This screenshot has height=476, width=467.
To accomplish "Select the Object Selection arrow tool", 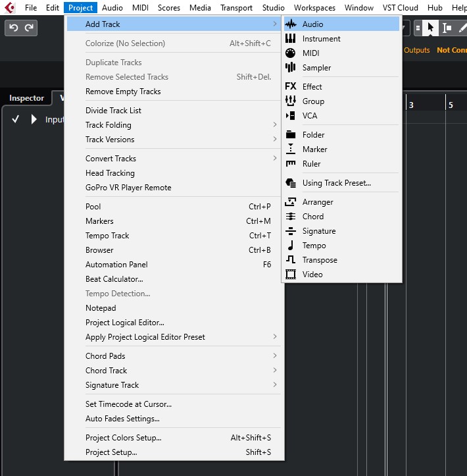I will coord(430,28).
